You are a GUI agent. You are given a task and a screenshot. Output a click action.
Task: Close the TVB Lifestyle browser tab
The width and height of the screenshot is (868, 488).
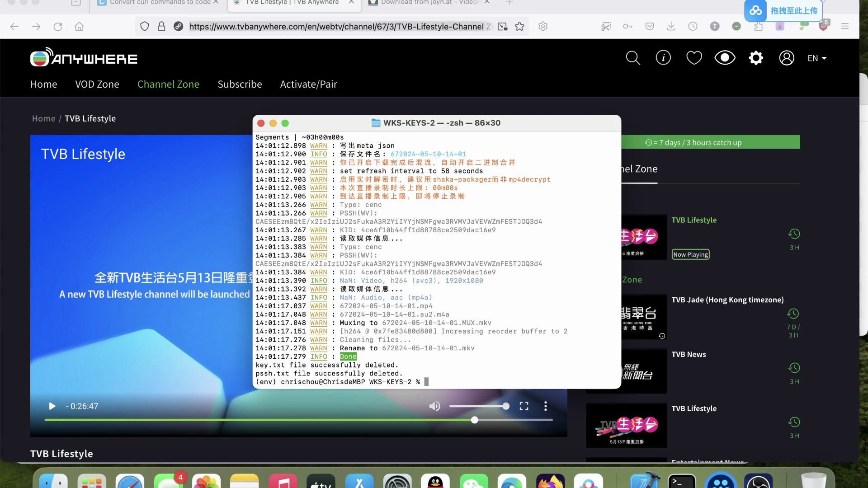(351, 2)
